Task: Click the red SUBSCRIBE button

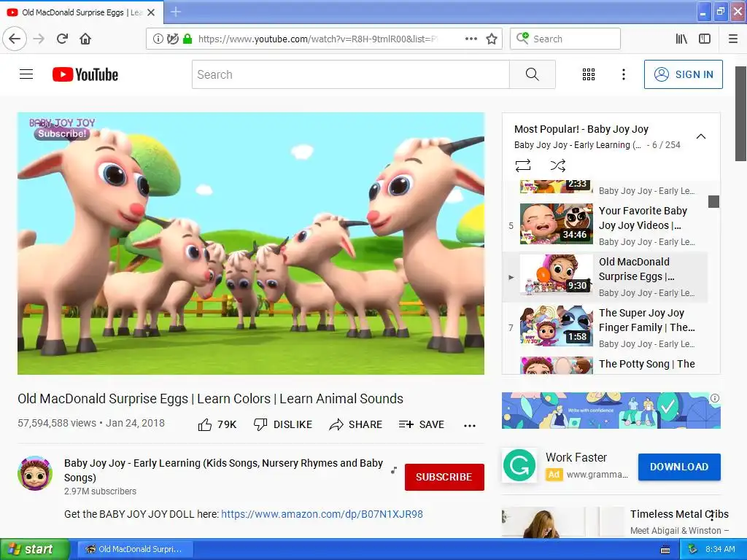Action: tap(444, 477)
